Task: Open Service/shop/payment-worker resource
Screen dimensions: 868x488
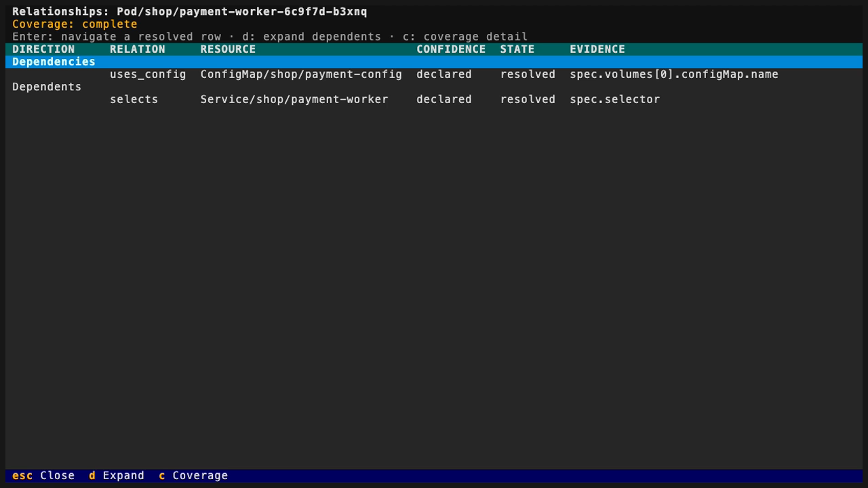Action: click(294, 100)
